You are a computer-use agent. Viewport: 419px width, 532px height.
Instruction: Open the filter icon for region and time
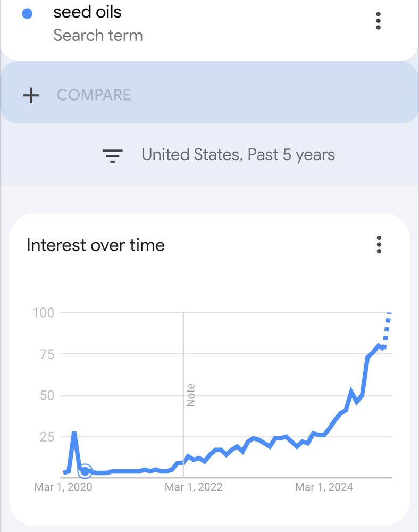click(x=113, y=156)
